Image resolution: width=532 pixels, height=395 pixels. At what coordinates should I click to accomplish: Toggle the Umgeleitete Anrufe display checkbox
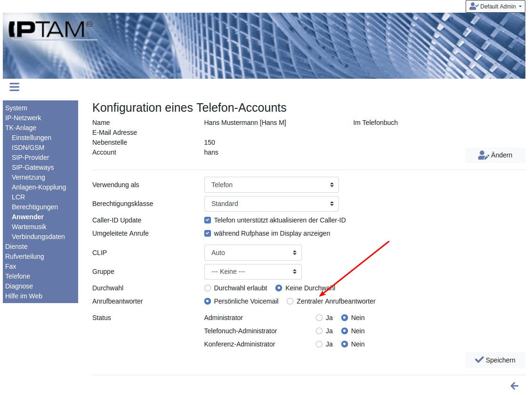tap(208, 233)
